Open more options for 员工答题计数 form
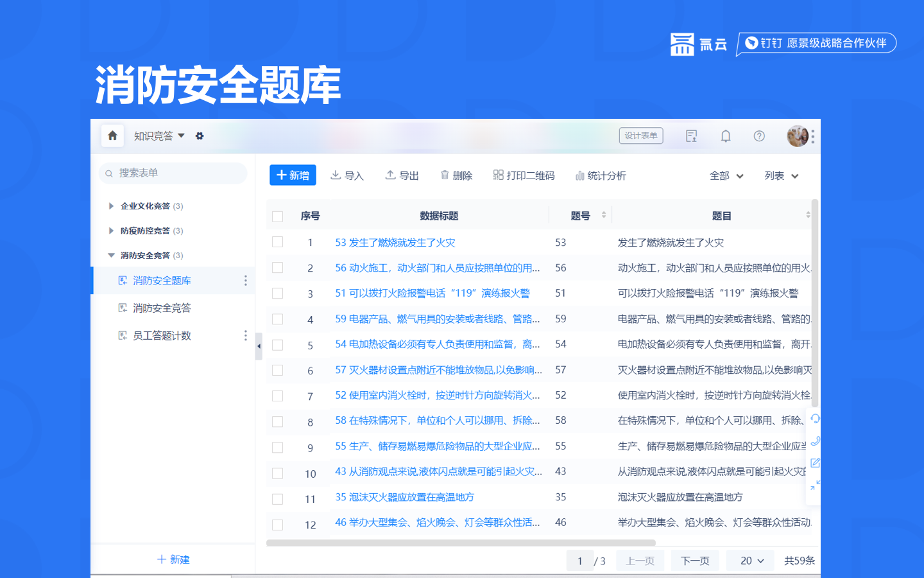Screen dimensions: 924x578 (245, 336)
